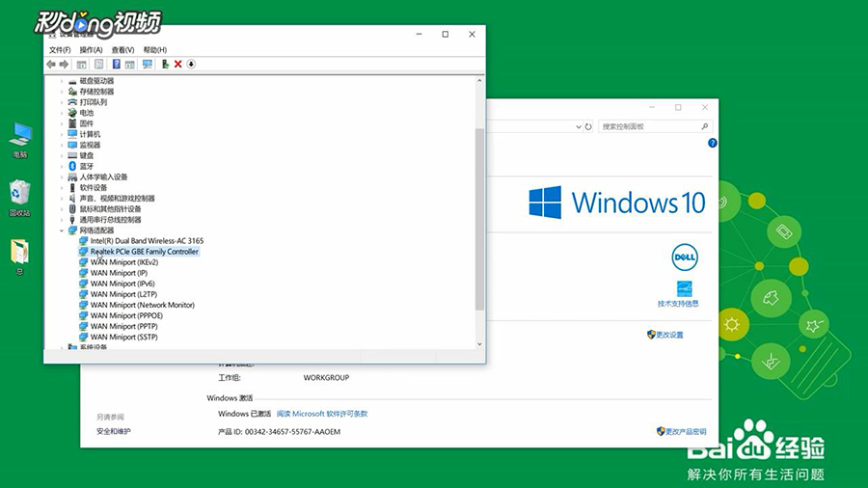Expand the 固件 tree node
The height and width of the screenshot is (488, 868).
click(62, 123)
